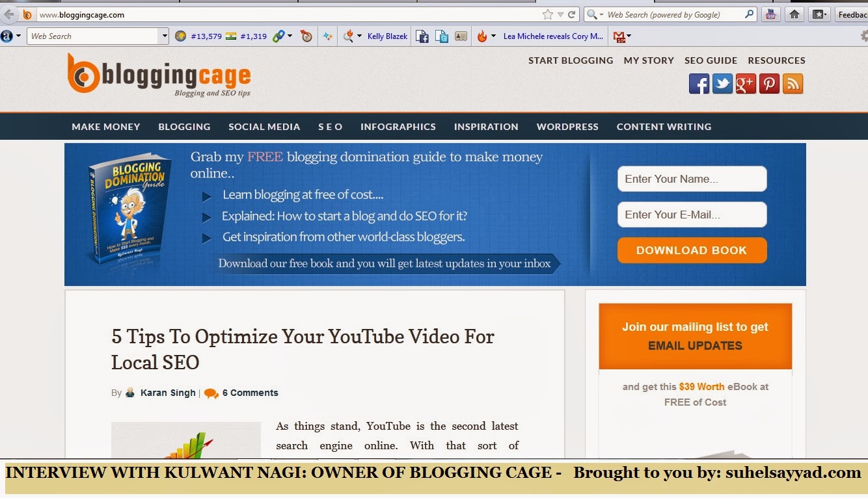Click the Alexa related links chain icon

click(x=278, y=36)
